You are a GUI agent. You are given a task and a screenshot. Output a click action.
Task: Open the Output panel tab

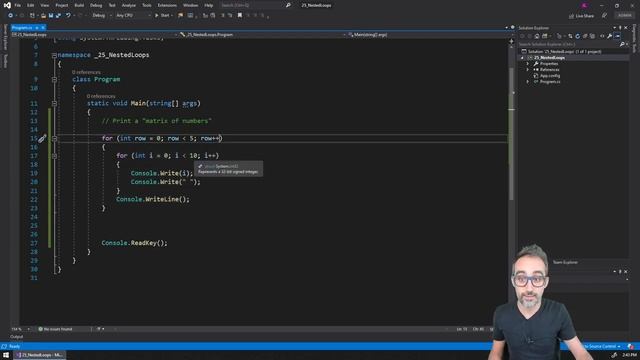coord(16,337)
